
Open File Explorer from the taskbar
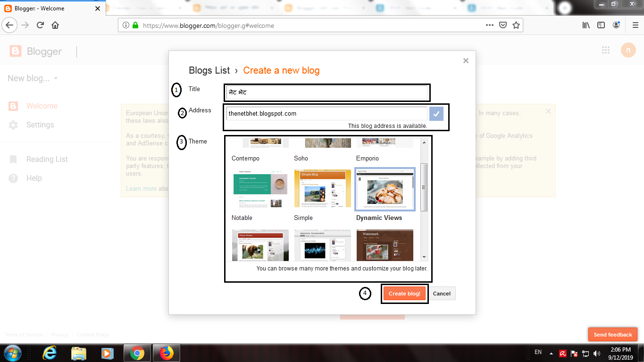pyautogui.click(x=79, y=353)
